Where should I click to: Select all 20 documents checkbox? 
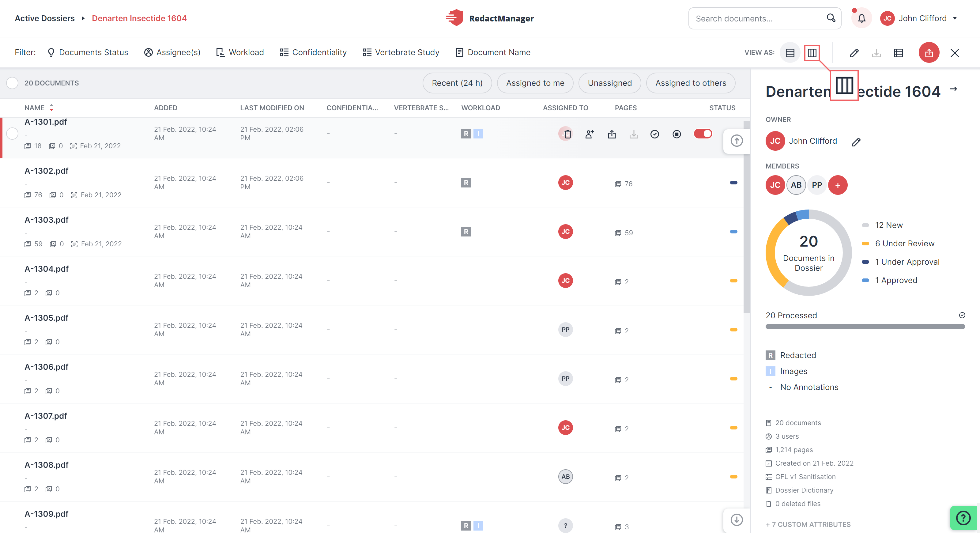click(x=12, y=83)
